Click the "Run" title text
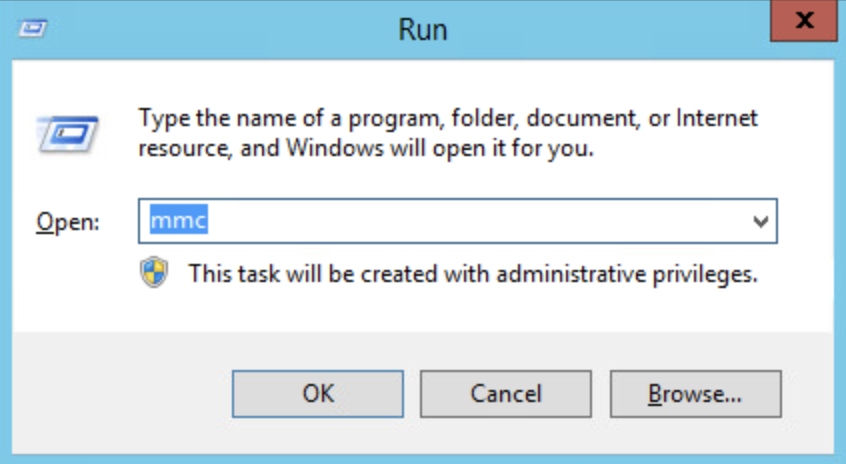 coord(422,29)
